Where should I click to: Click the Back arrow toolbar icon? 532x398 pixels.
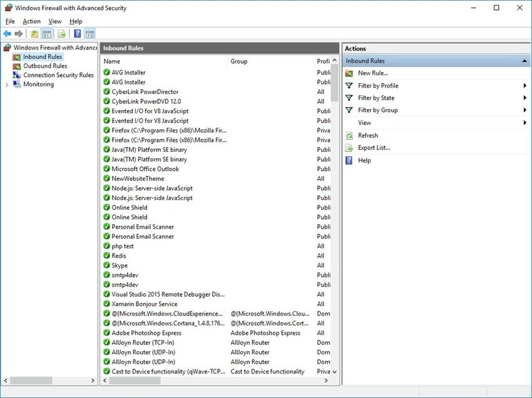[x=7, y=34]
